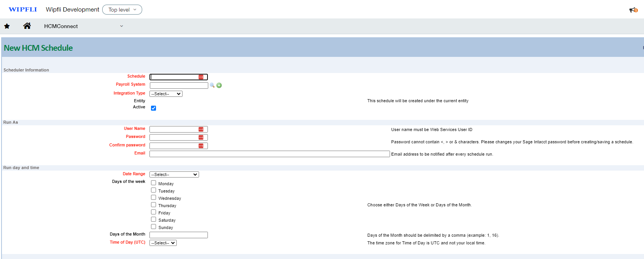Expand the HCMConnect navigation menu
The height and width of the screenshot is (259, 644).
[x=121, y=26]
